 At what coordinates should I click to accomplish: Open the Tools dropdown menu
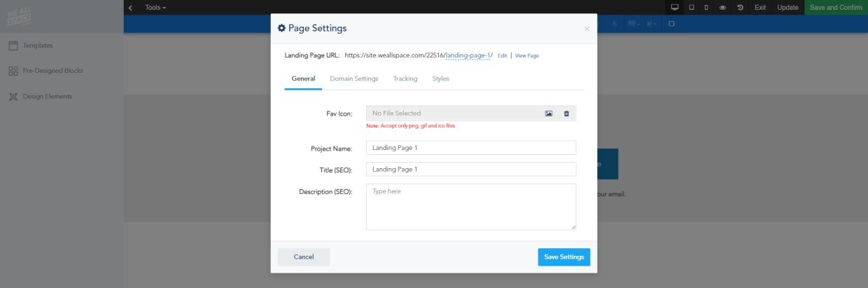point(155,7)
